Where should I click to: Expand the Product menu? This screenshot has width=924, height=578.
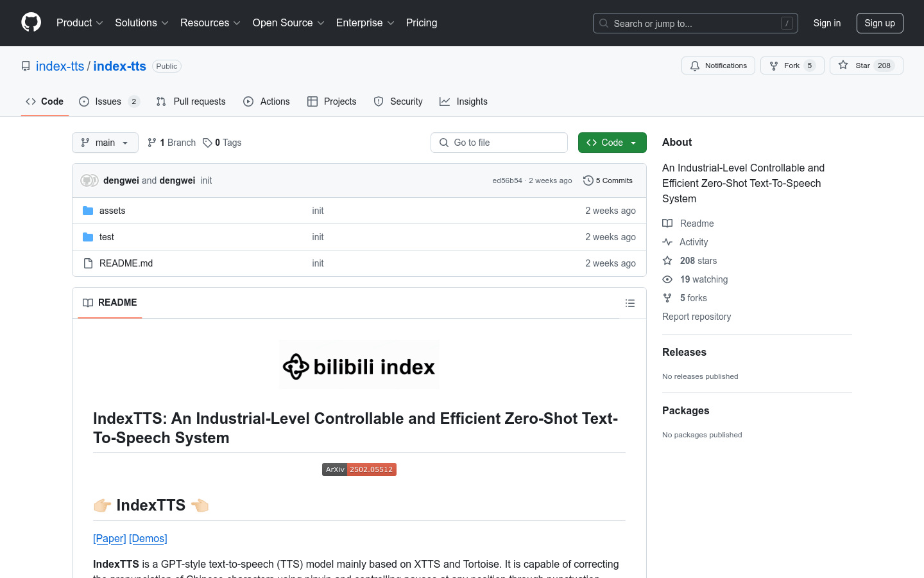[80, 22]
